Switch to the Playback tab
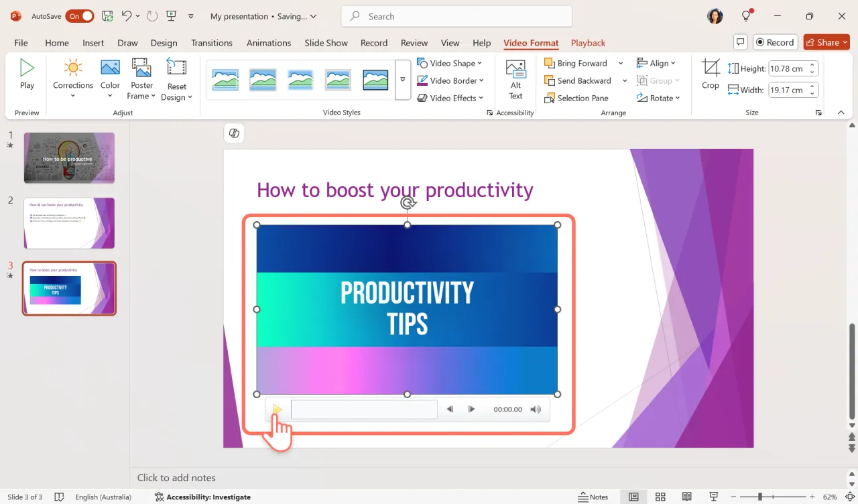 [x=588, y=43]
